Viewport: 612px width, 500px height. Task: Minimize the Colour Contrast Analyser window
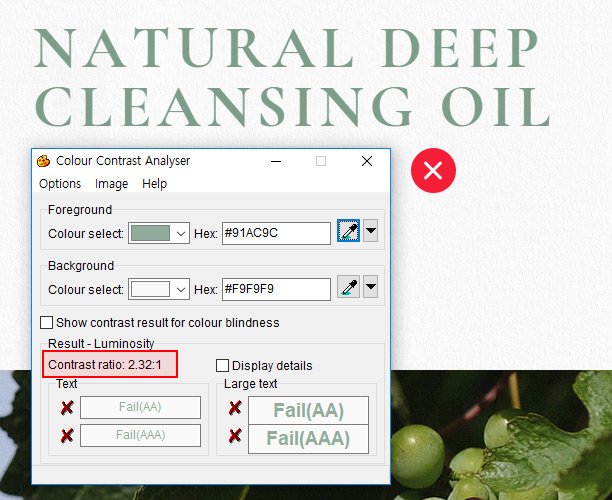275,161
